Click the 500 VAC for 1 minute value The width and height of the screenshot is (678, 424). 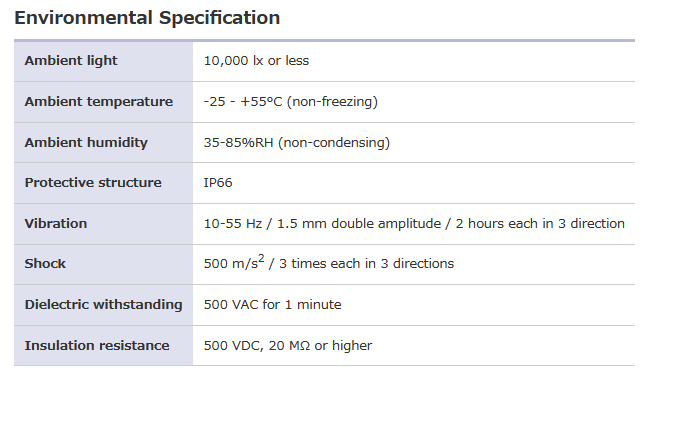tap(272, 305)
